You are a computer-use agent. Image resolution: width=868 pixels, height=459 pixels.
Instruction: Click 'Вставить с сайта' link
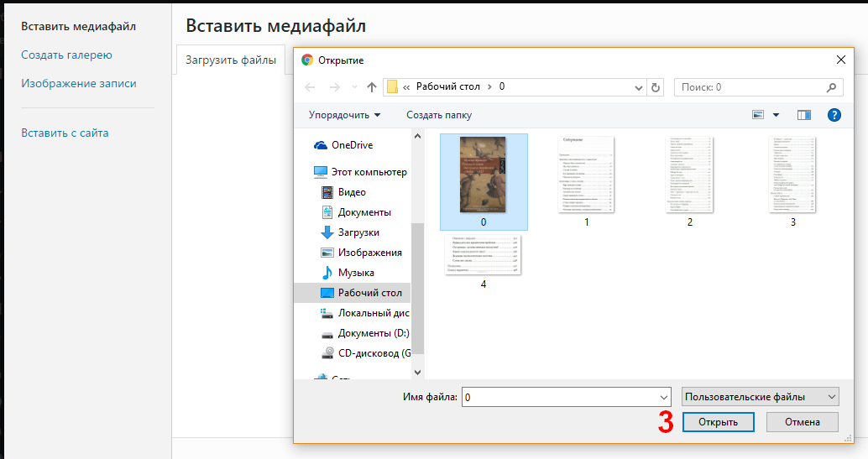point(65,133)
